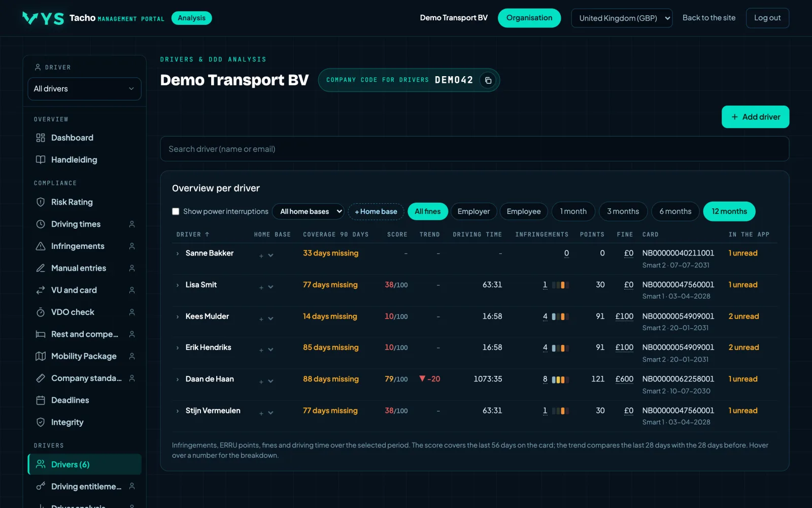
Task: Open the United Kingdom (GBP) selector
Action: 622,18
